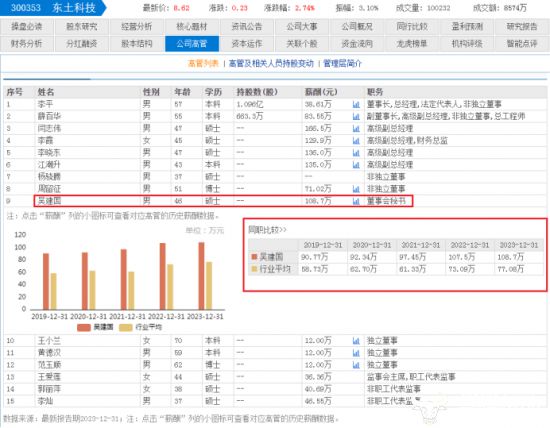Viewport: 550px width, 428px height.
Task: Click stock code 300353 in header
Action: (26, 8)
